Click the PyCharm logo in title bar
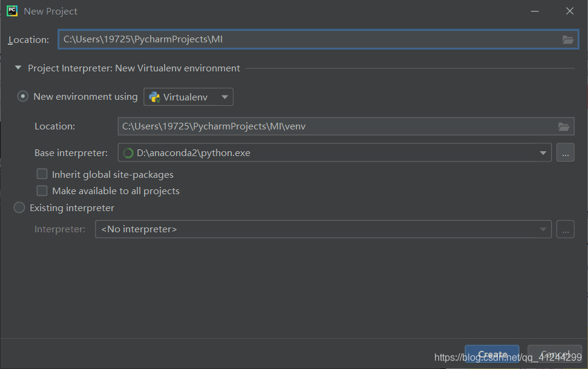This screenshot has width=588, height=369. [11, 10]
